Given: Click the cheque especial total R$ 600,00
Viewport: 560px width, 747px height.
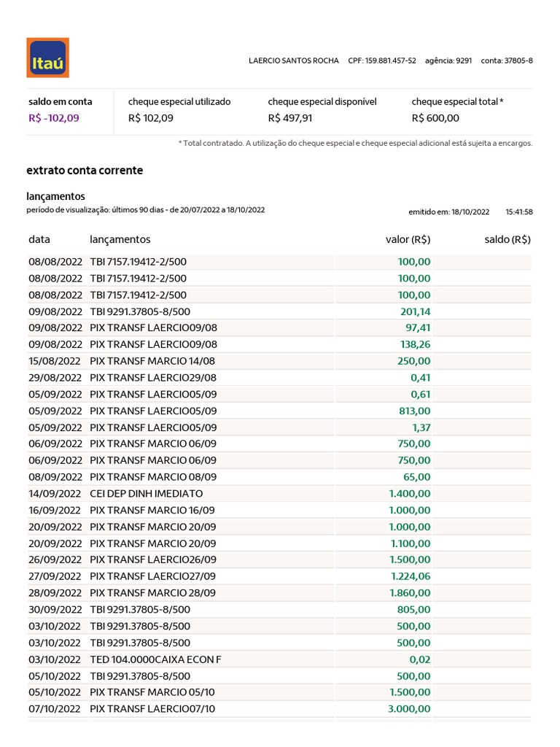Looking at the screenshot, I should [x=435, y=117].
